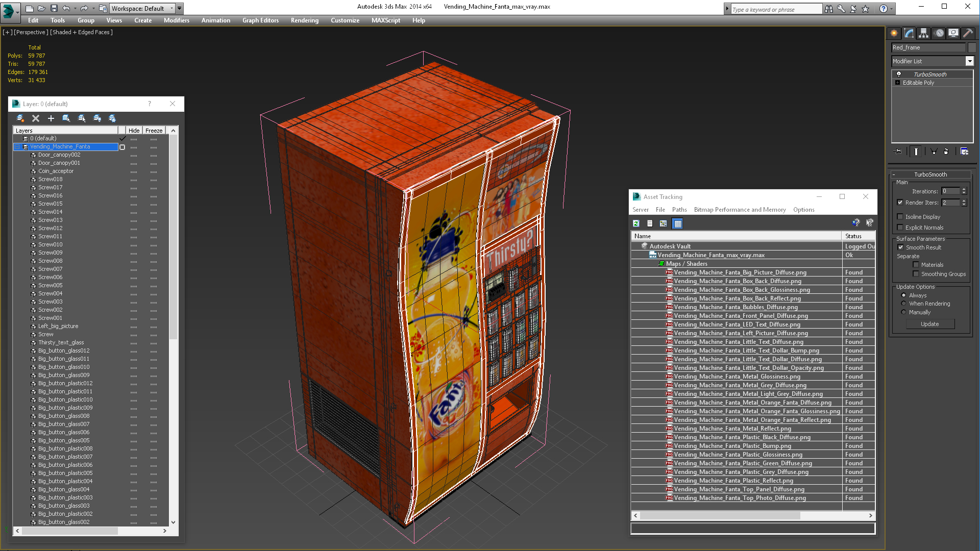The image size is (980, 551).
Task: Click Refresh icon in Asset Tracking toolbar
Action: tap(636, 223)
